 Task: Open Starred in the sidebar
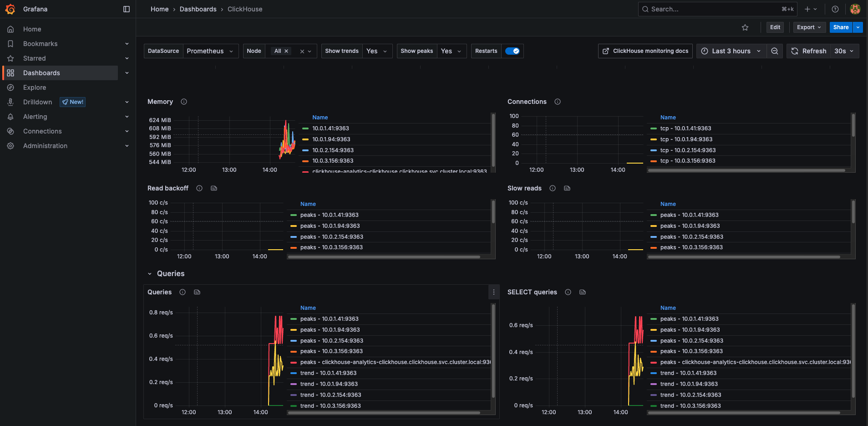34,58
